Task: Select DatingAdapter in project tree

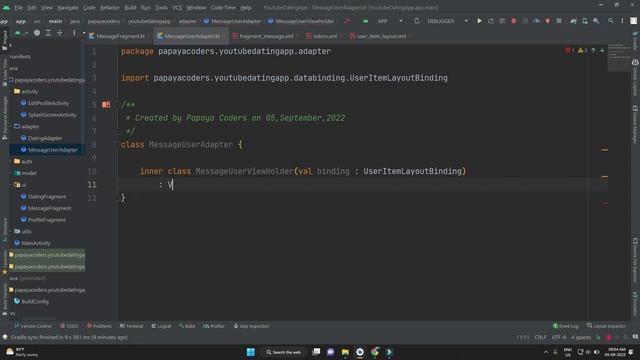Action: (45, 138)
